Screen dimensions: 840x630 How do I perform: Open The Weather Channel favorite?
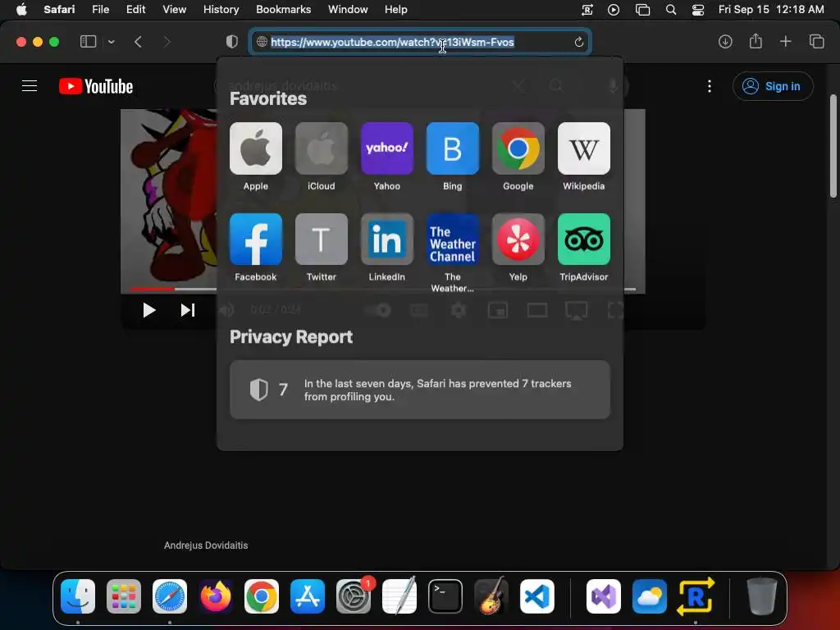453,239
